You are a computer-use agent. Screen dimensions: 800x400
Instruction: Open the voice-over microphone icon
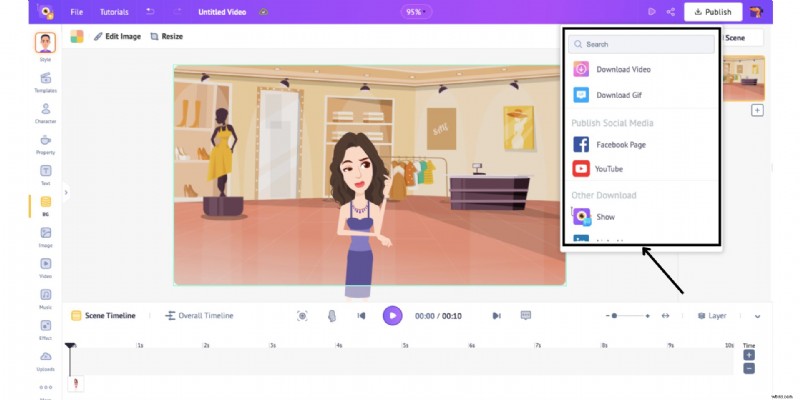click(x=332, y=316)
